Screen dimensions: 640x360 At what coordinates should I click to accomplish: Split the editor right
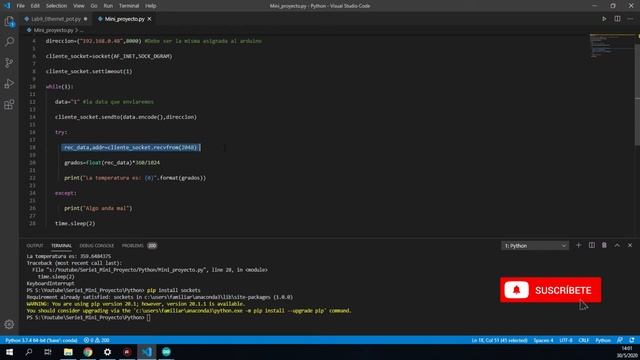coord(617,19)
